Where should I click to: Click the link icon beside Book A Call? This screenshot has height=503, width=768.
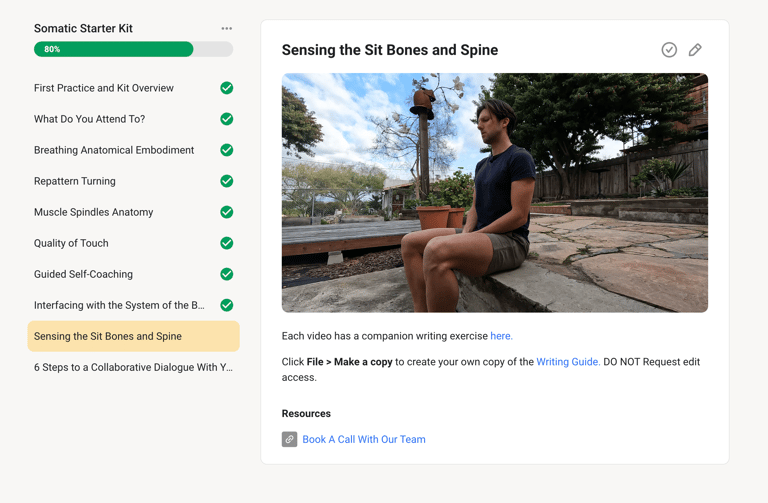(x=289, y=439)
